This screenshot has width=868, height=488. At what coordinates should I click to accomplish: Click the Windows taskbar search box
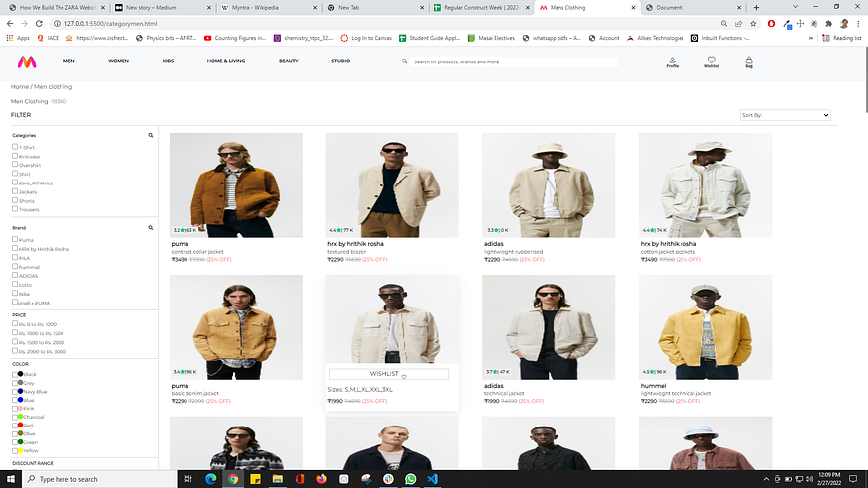click(x=99, y=479)
